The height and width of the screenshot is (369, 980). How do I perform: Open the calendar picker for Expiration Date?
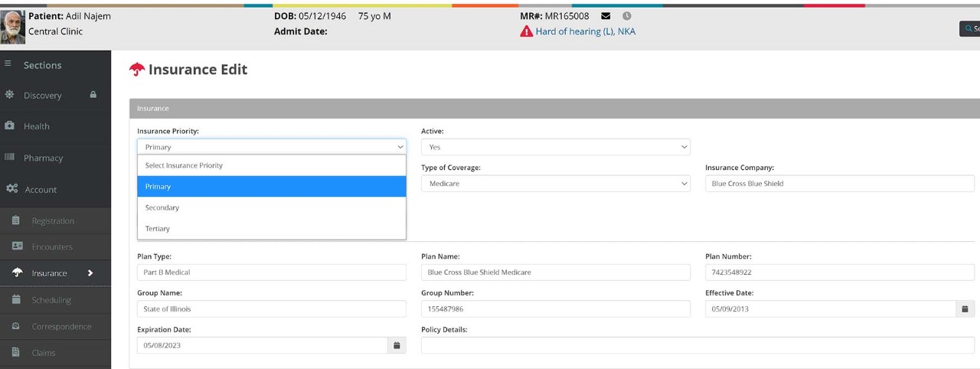(397, 345)
